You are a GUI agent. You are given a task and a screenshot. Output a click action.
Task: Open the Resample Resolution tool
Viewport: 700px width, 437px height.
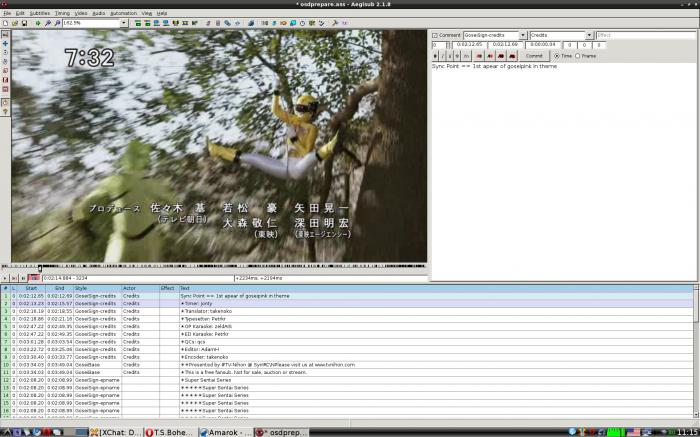[293, 23]
